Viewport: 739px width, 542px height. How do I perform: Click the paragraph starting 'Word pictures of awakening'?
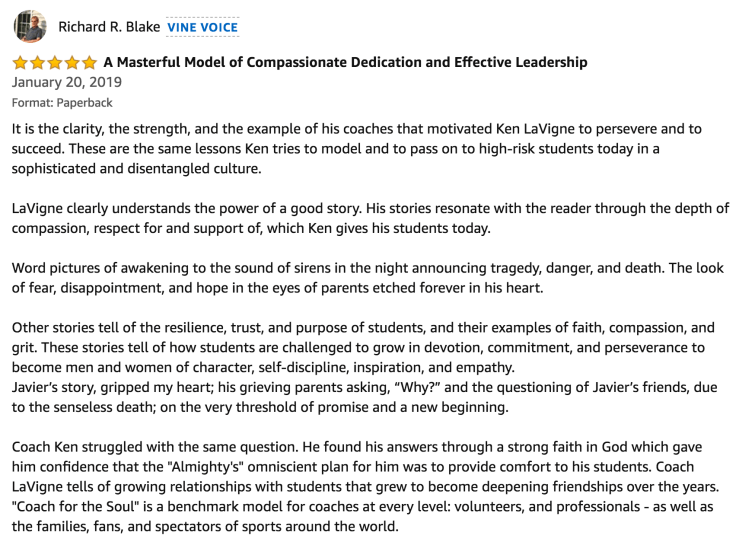(x=369, y=278)
